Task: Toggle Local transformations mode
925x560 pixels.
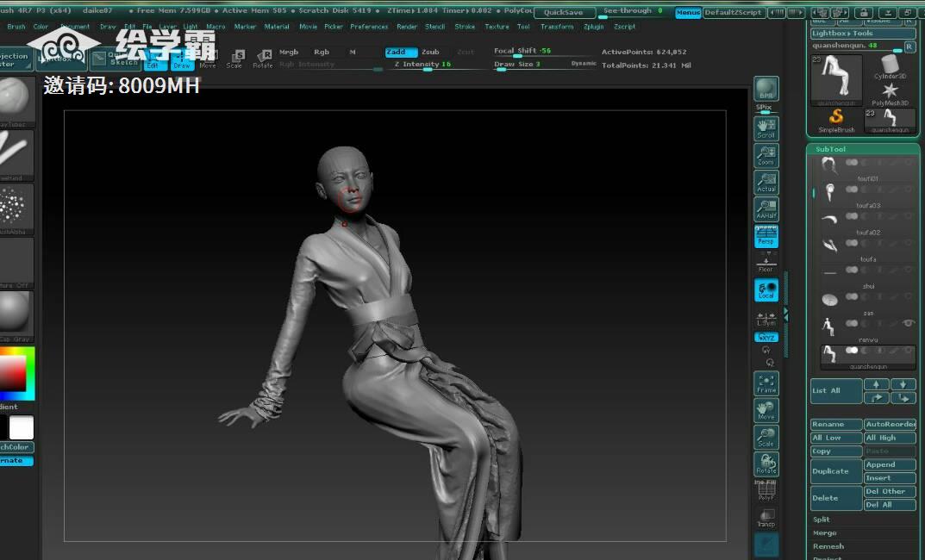Action: tap(766, 290)
